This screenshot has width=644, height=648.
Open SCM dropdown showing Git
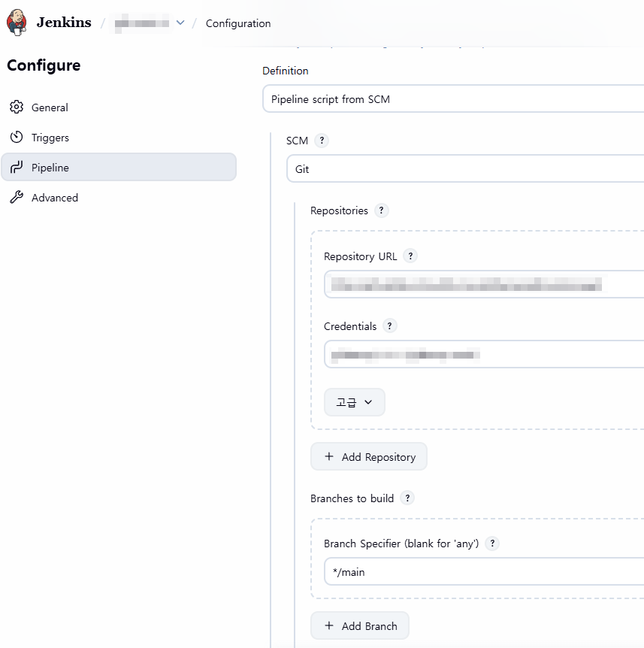[465, 168]
